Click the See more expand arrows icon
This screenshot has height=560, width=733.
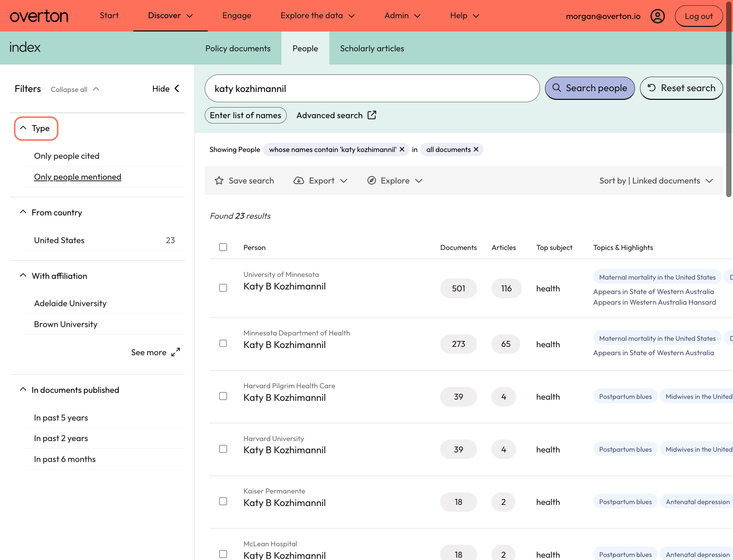point(175,353)
